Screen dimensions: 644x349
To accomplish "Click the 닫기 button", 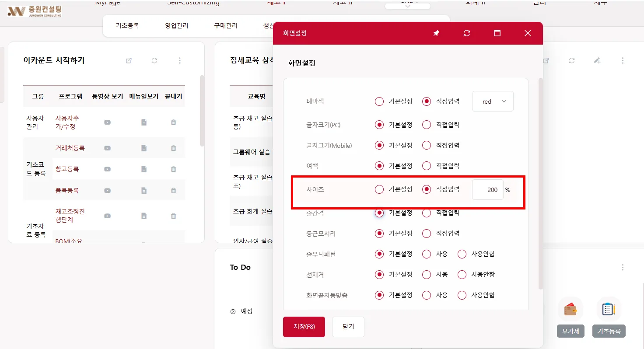I will pos(348,327).
